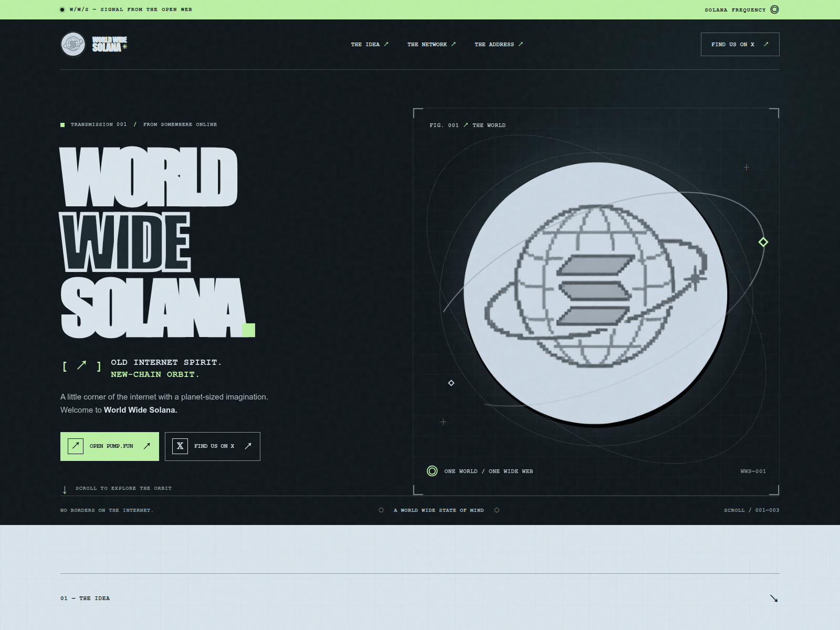Click the green diamond orbit marker

(x=763, y=242)
